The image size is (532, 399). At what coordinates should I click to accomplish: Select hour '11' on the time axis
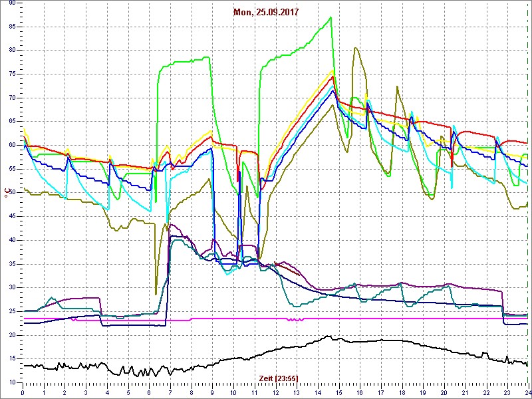255,392
